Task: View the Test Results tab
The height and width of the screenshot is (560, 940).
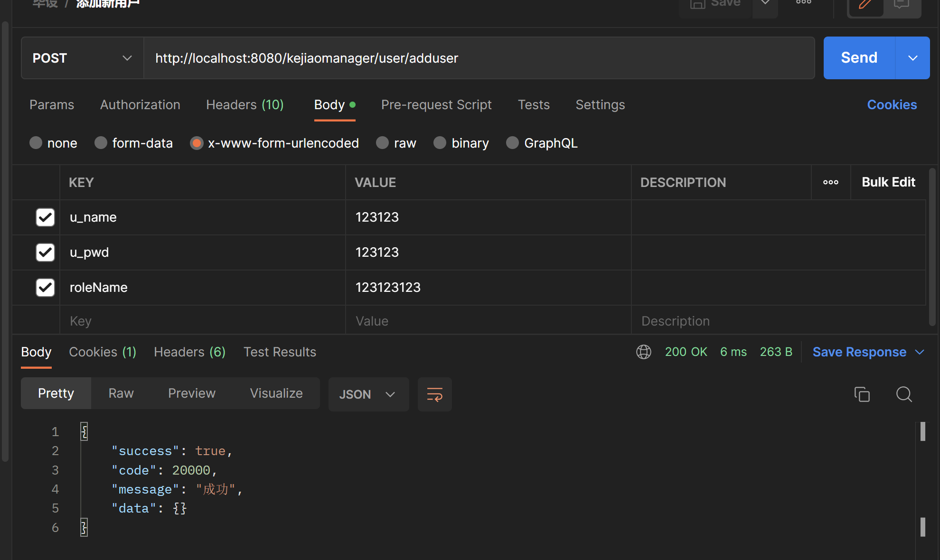Action: (280, 352)
